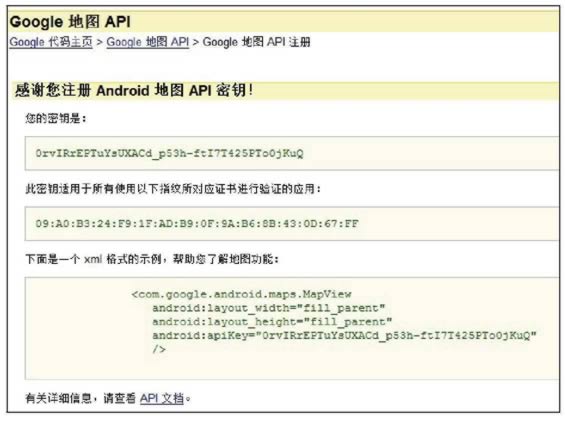Image resolution: width=565 pixels, height=421 pixels.
Task: Click the 您的密钥是 label
Action: pos(56,118)
